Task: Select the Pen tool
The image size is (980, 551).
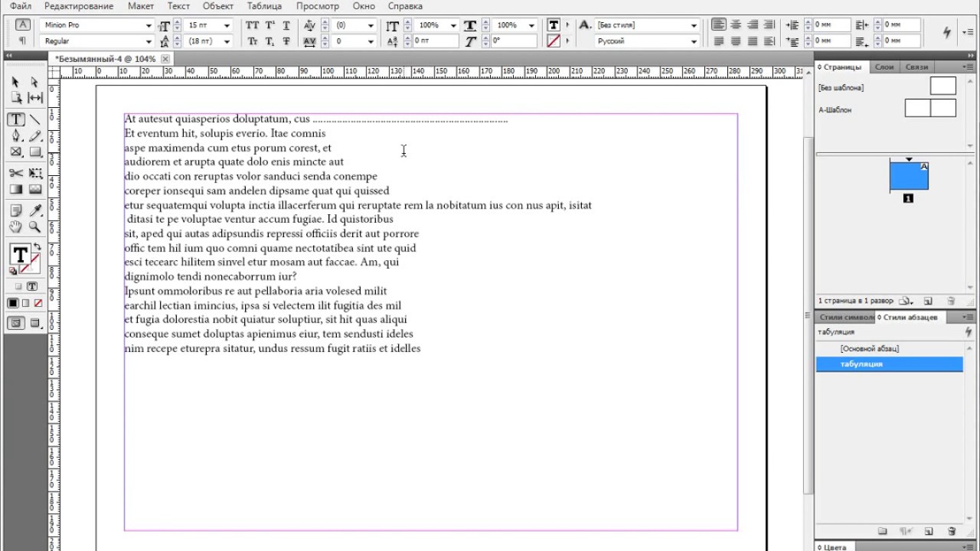Action: click(x=15, y=136)
